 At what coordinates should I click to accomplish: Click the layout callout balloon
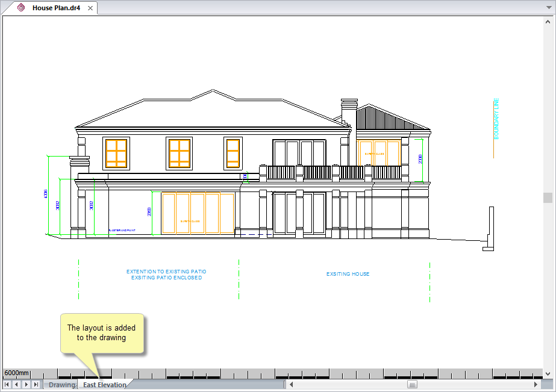coord(102,332)
